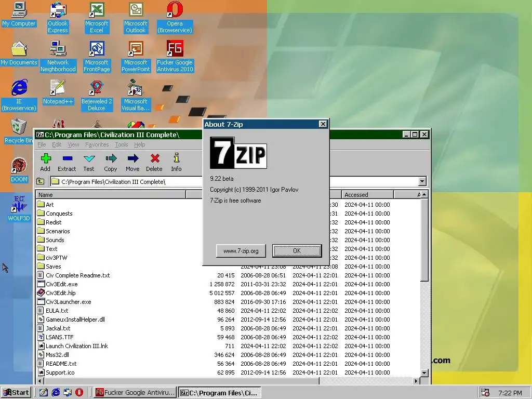Viewport: 532px width, 399px height.
Task: Select the Microsoft Visual Basic desktop icon
Action: (x=136, y=96)
